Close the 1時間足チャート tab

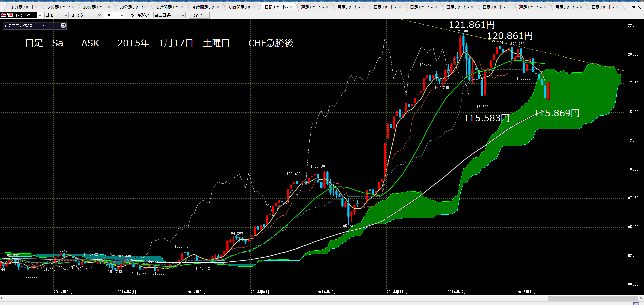[x=182, y=7]
